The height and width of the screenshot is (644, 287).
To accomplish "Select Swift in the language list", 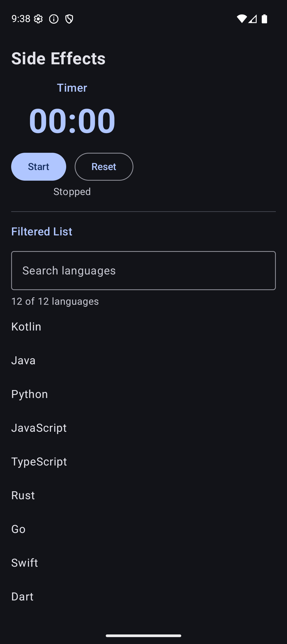I will pos(25,563).
